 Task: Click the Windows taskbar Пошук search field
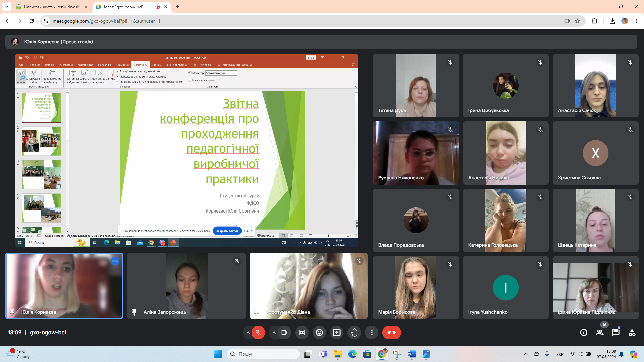pyautogui.click(x=263, y=354)
